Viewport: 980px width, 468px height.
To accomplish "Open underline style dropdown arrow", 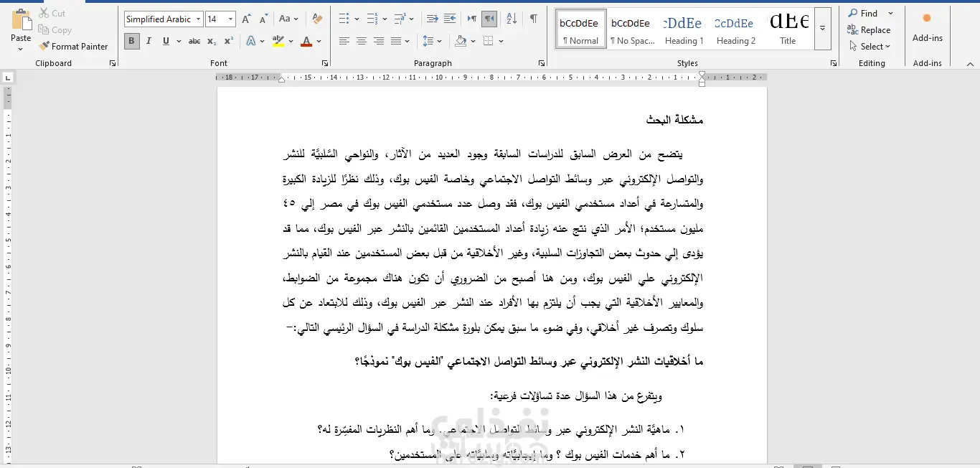I will tap(177, 41).
